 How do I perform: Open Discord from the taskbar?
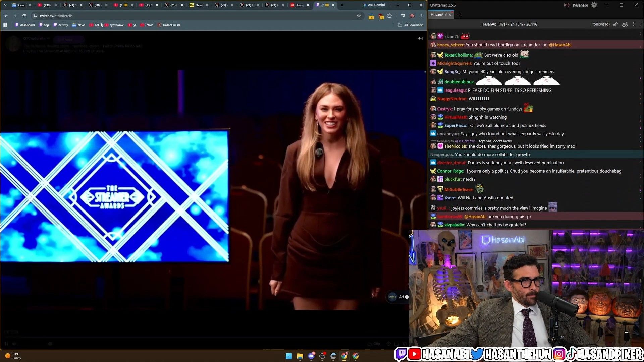pos(311,356)
